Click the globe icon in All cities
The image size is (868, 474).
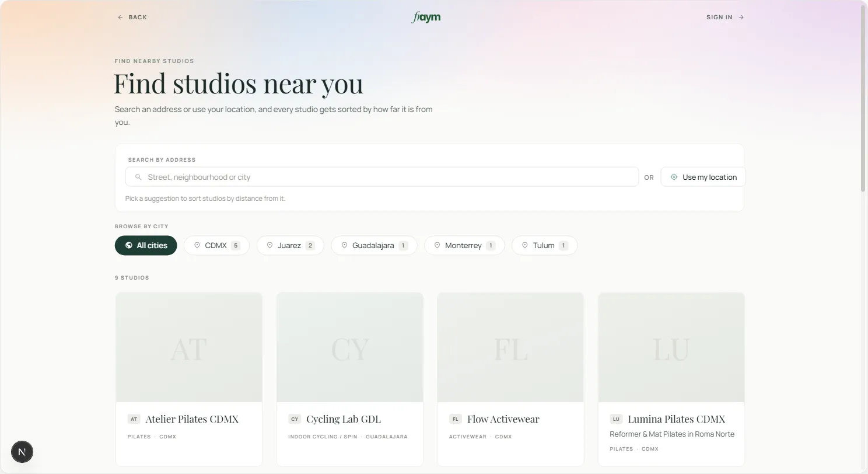[x=129, y=245]
